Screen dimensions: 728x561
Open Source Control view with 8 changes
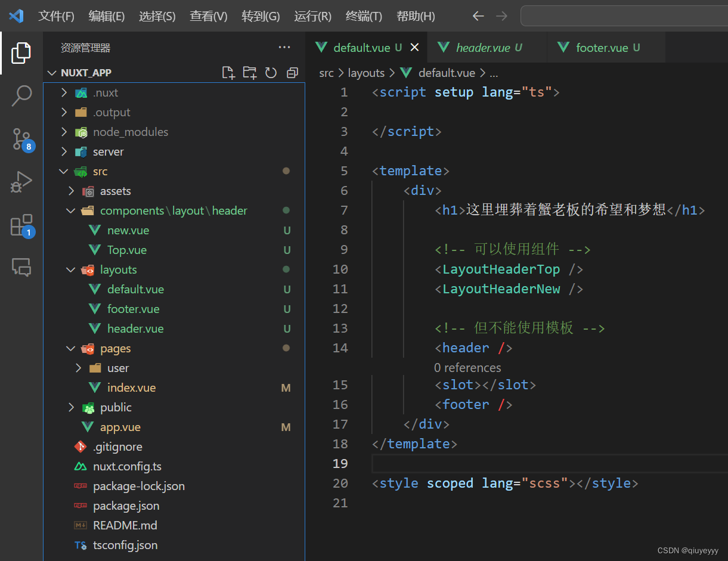21,139
